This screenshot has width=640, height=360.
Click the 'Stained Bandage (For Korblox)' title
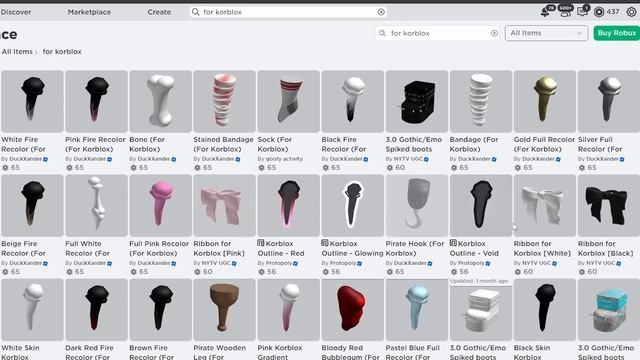click(223, 144)
